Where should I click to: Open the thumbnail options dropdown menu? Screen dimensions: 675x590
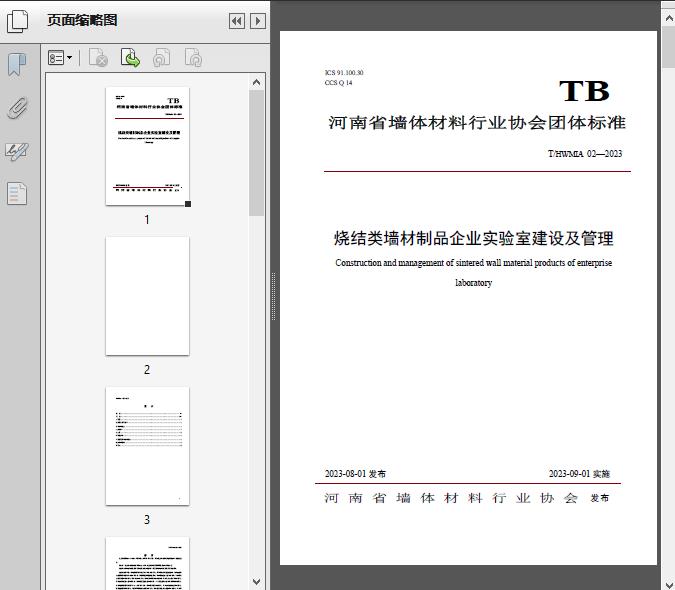60,59
